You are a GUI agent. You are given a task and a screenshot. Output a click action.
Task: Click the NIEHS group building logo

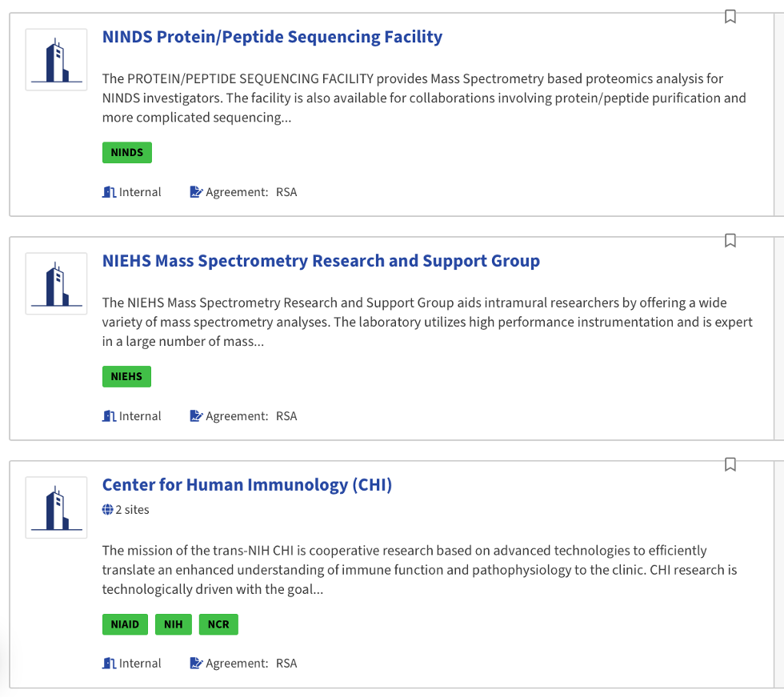pos(56,284)
